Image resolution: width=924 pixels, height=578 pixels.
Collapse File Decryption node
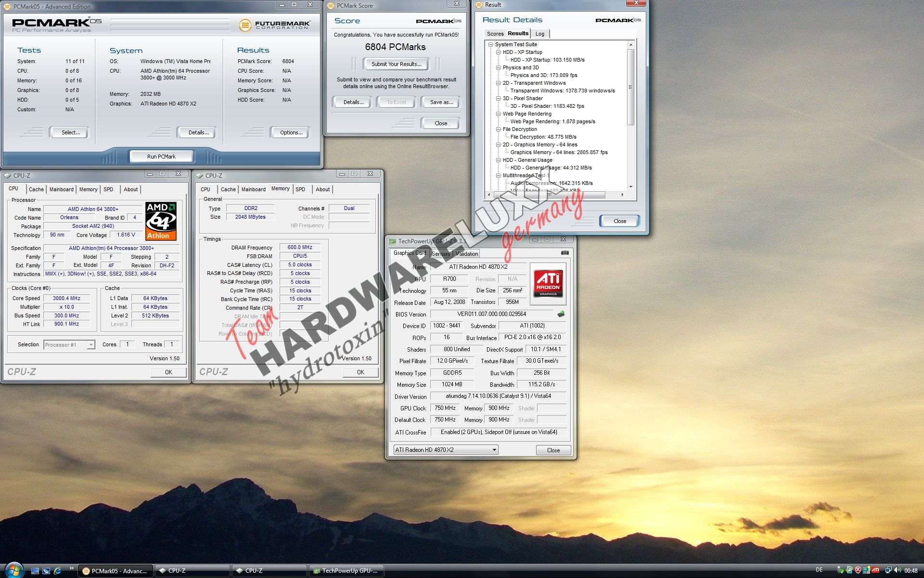499,129
